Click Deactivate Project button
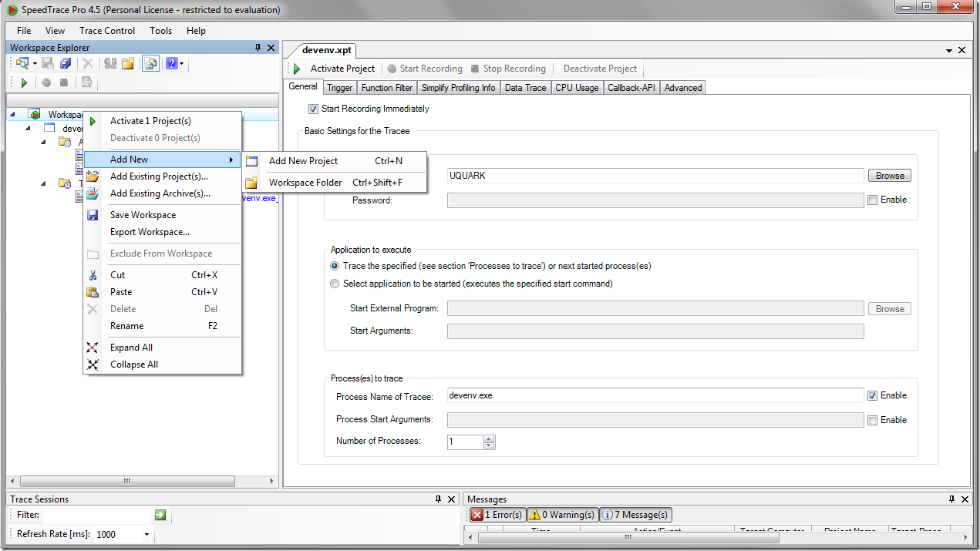This screenshot has width=980, height=551. pyautogui.click(x=600, y=69)
